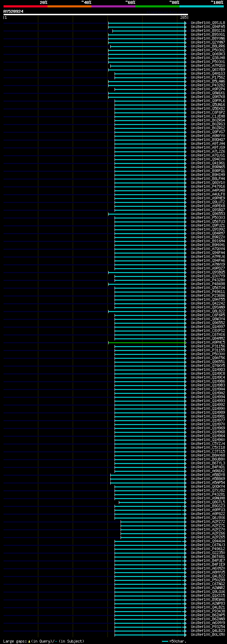Open hit UniRef100_B9SCI6

click(208, 31)
